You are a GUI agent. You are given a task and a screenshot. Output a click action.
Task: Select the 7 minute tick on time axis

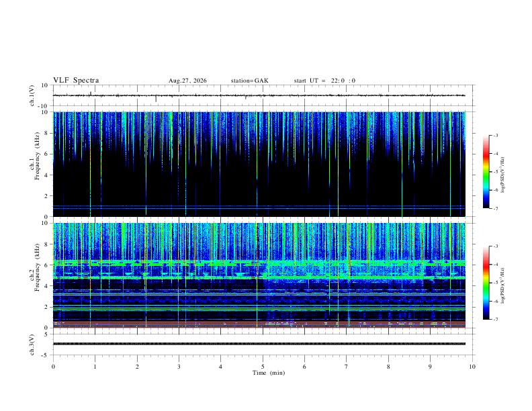(x=346, y=367)
